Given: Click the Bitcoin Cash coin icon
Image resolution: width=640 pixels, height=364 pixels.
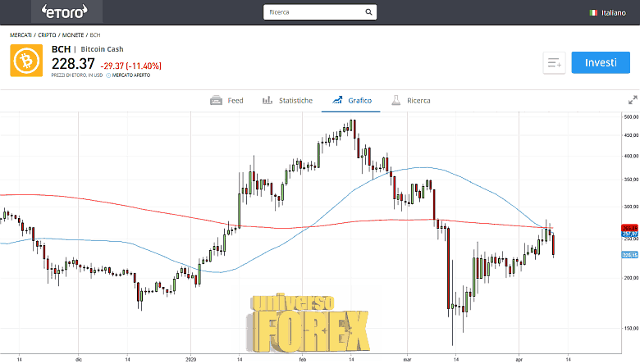Looking at the screenshot, I should coord(26,61).
